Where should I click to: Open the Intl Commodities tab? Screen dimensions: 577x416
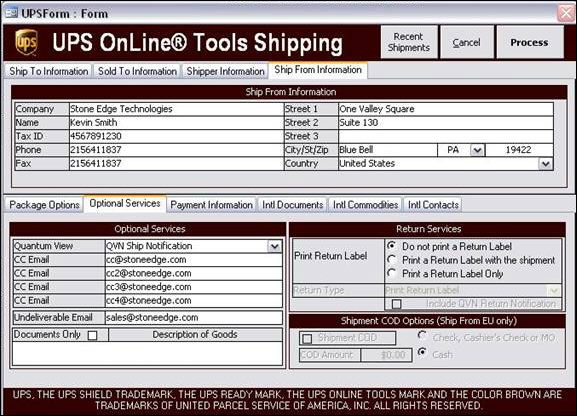pos(365,205)
